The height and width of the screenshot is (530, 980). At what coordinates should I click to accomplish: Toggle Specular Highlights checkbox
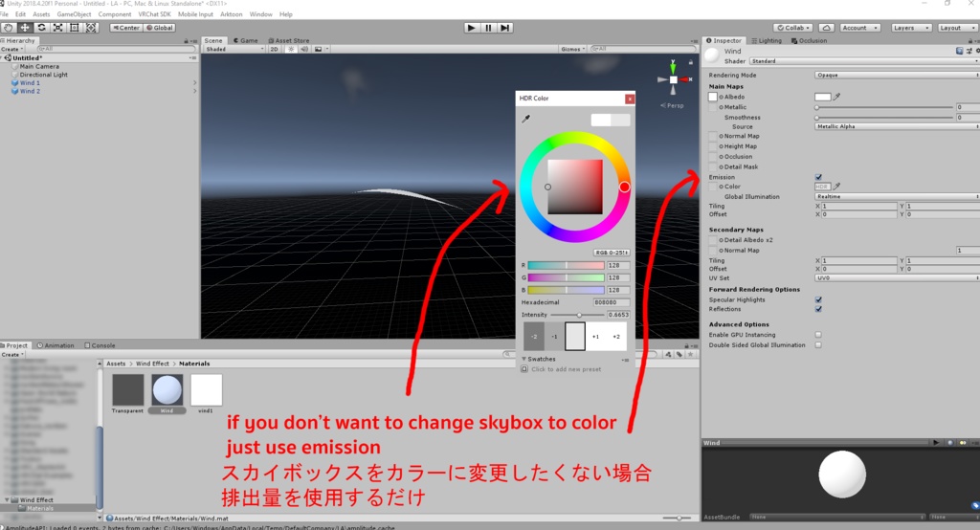[x=819, y=300]
